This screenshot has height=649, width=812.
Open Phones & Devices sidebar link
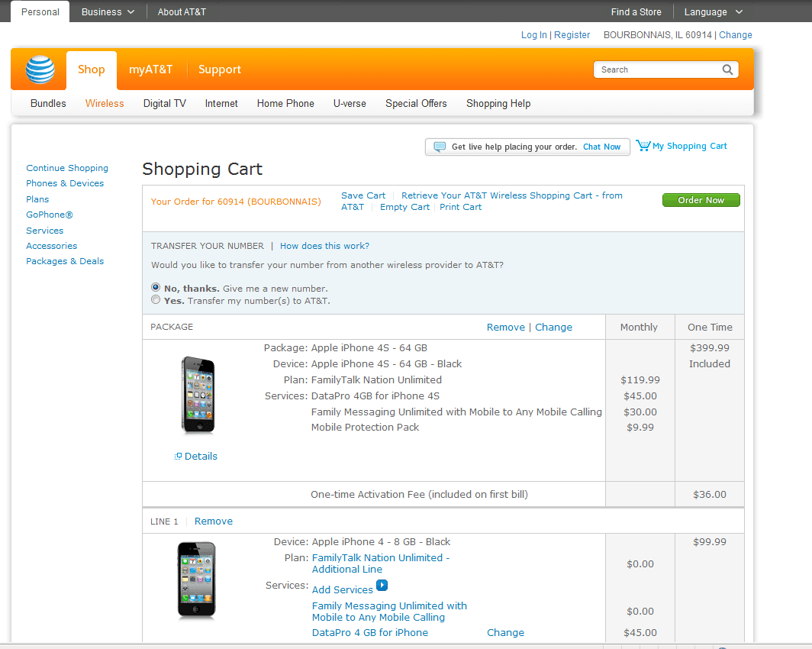tap(65, 183)
